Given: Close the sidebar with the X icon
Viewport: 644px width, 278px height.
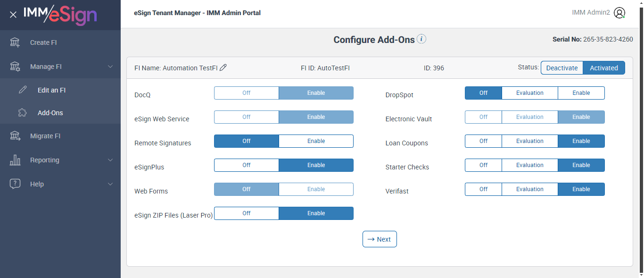Looking at the screenshot, I should point(13,15).
